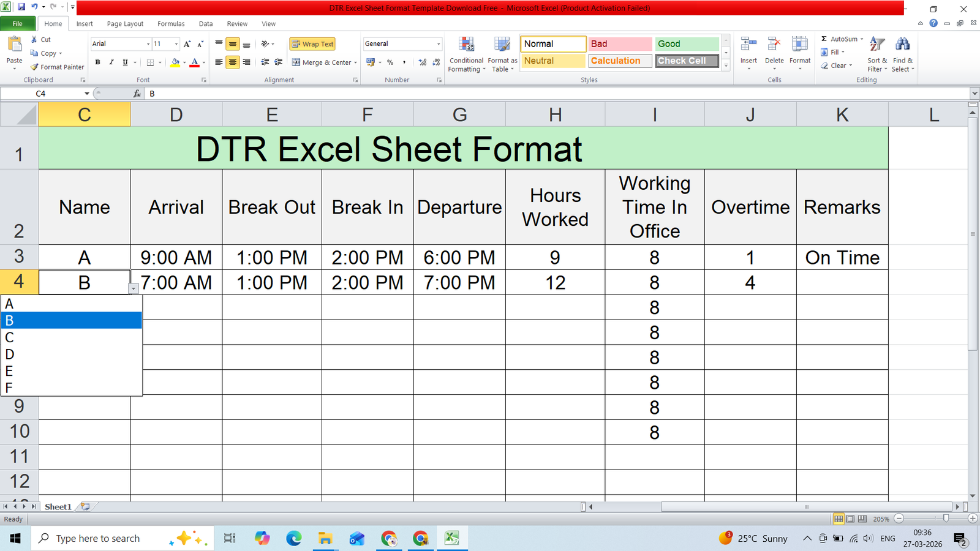Toggle middle vertical alignment
Screen dimensions: 980x551
pos(233,44)
